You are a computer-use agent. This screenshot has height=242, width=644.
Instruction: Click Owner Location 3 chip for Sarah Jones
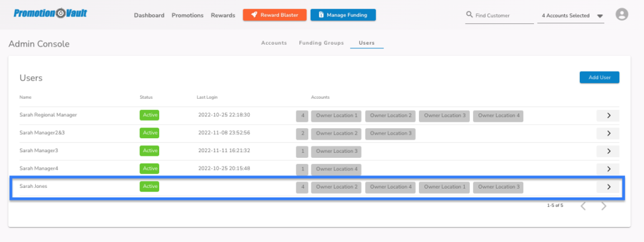pyautogui.click(x=499, y=187)
